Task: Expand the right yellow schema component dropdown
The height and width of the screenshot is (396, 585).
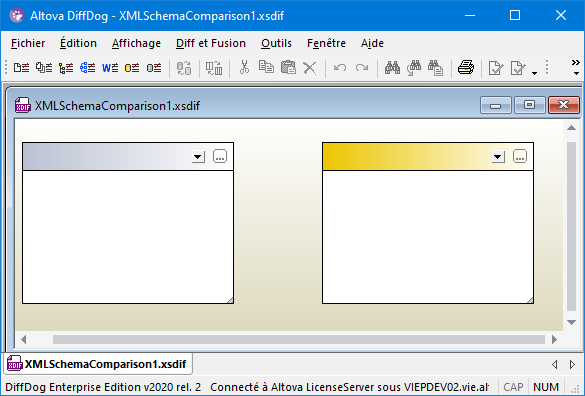Action: (x=498, y=156)
